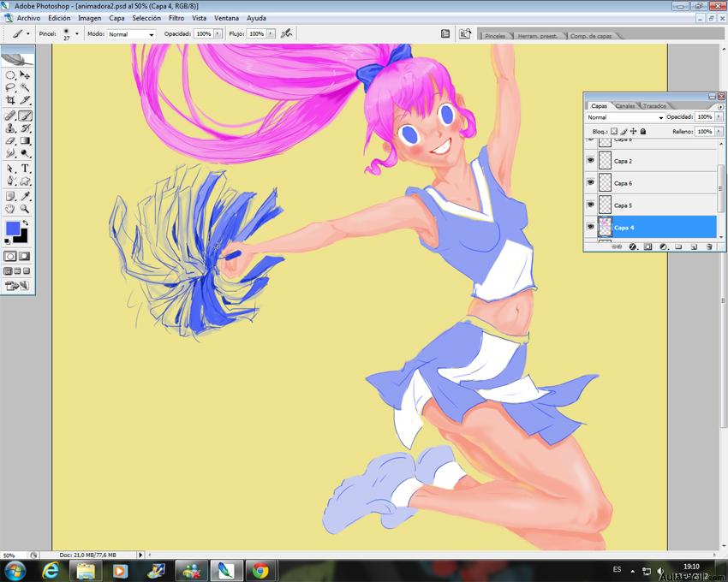Select the Eyedropper tool

(x=25, y=196)
